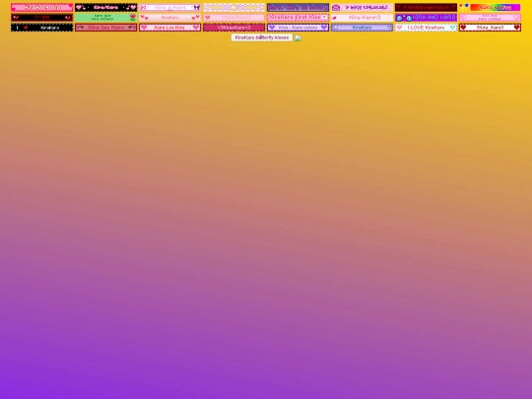Click the purple 'KIRA AND KARA' banner
532x399 pixels.
[x=427, y=18]
